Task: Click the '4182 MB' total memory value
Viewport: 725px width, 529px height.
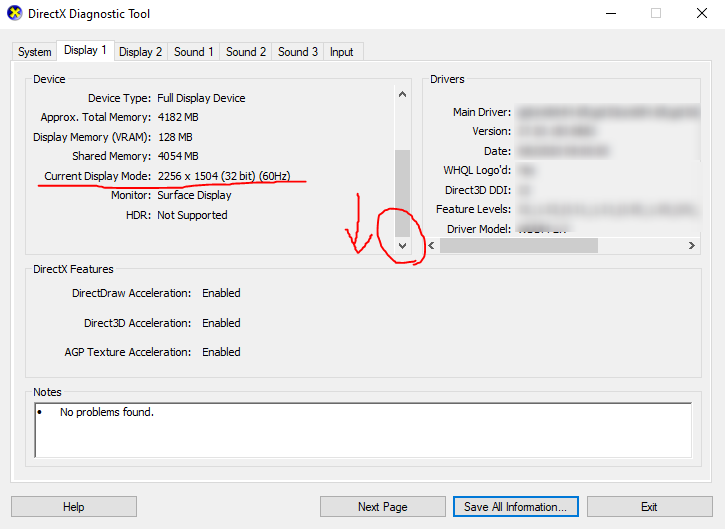Action: coord(178,117)
